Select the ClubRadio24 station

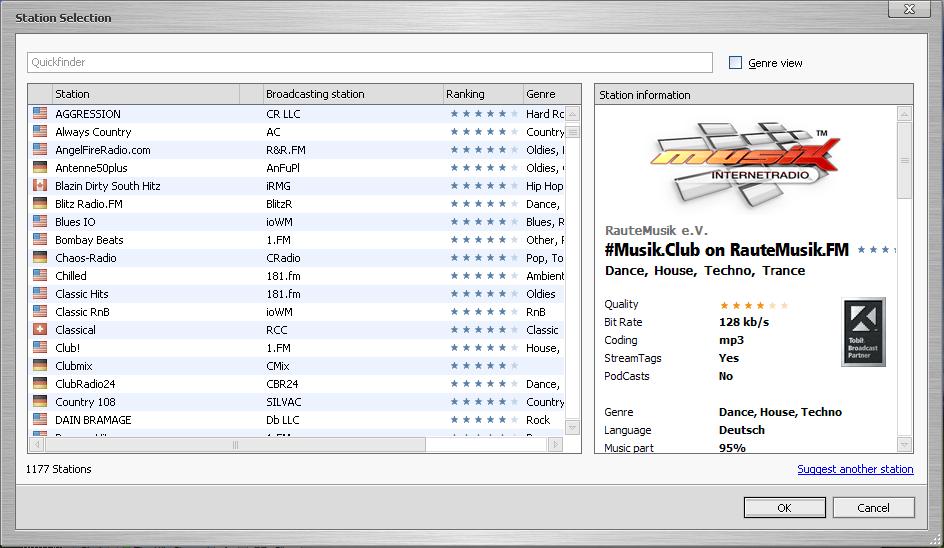297,384
